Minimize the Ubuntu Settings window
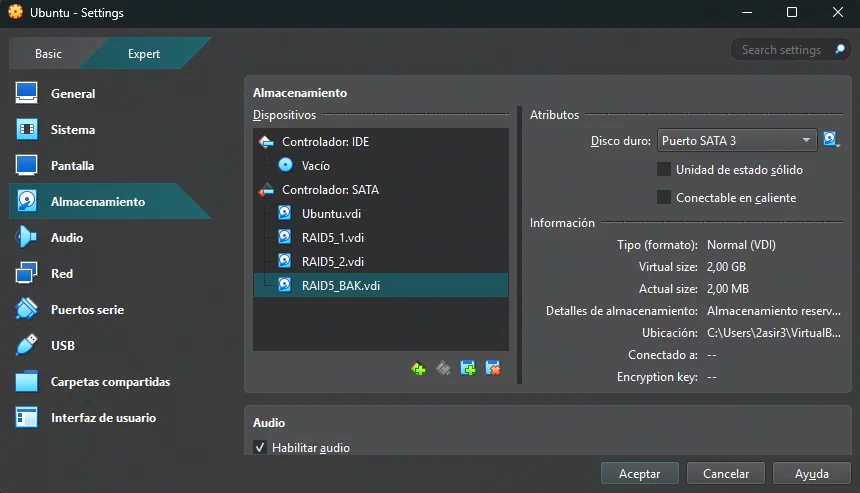Screen dimensions: 860x493 pos(746,12)
